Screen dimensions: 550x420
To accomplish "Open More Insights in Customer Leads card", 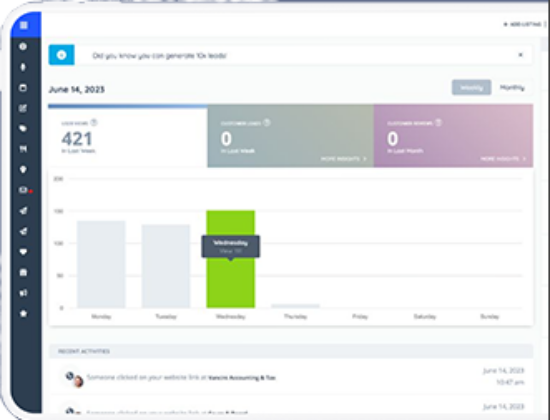I will 343,159.
